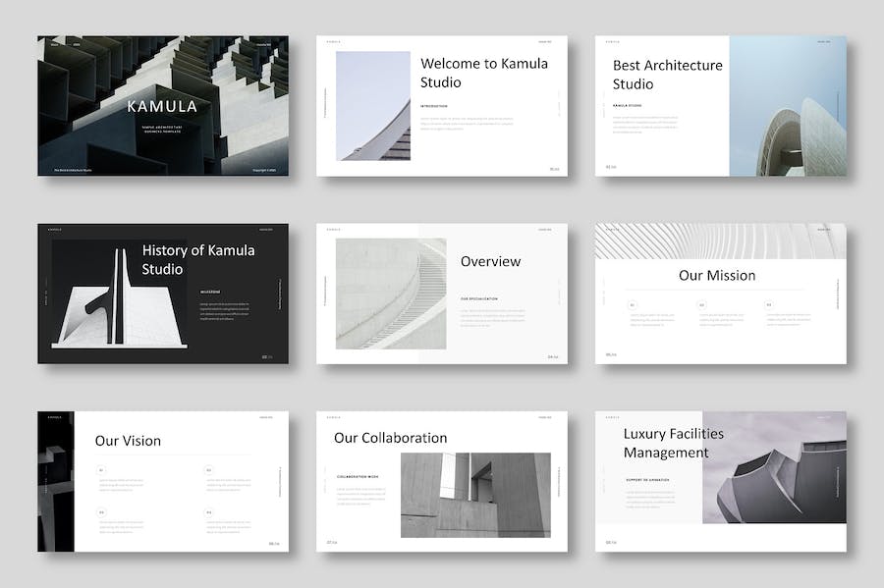Screen dimensions: 884x588
Task: Select the Welcome to Kamula Studio slide
Action: (441, 106)
